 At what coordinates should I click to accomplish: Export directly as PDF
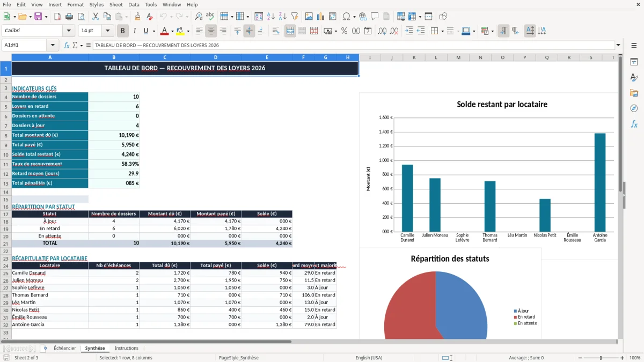tap(57, 17)
